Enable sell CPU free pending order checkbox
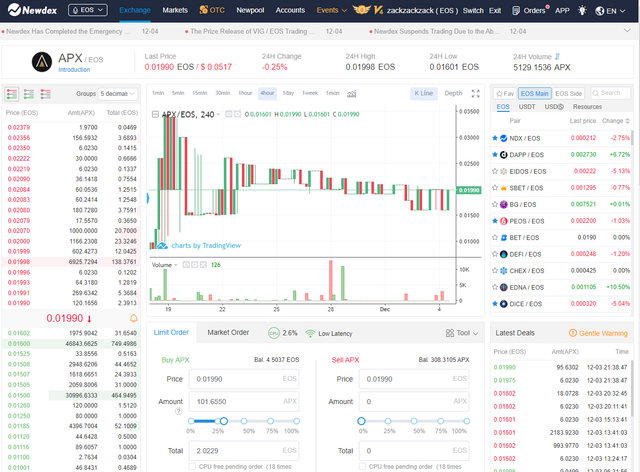This screenshot has width=640, height=472. click(362, 466)
